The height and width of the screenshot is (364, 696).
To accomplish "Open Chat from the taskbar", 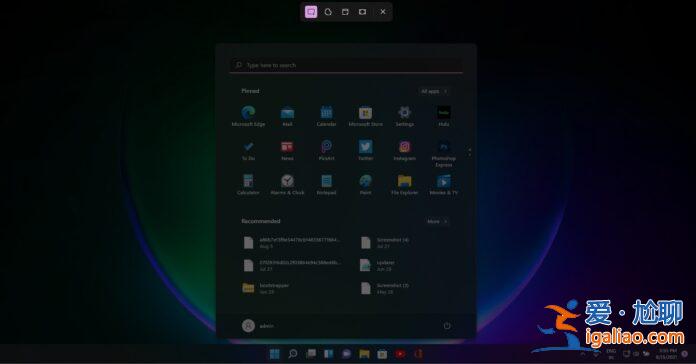I will point(346,354).
